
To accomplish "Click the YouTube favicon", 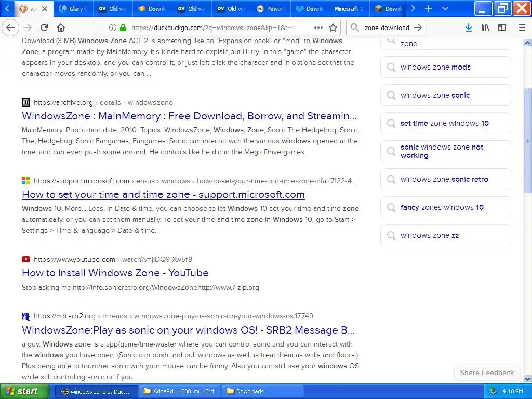I will 26,259.
